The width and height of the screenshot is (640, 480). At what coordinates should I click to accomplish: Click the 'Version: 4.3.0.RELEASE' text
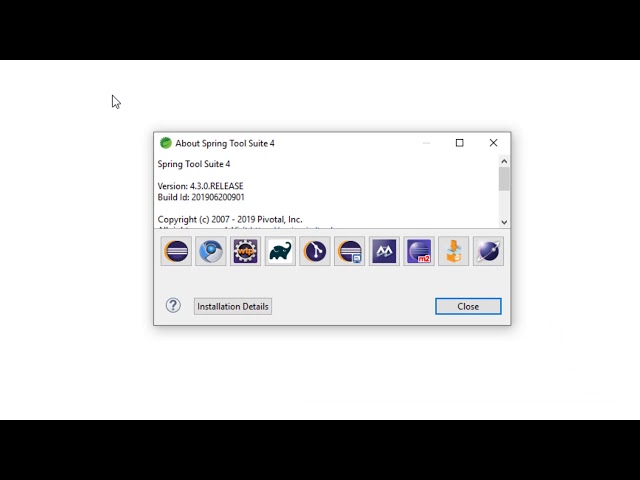pos(200,186)
